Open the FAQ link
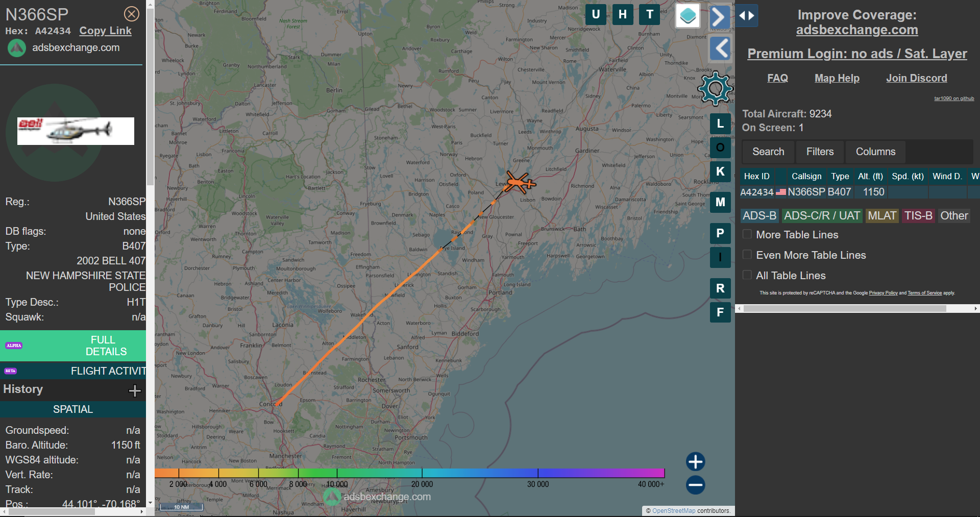The width and height of the screenshot is (980, 517). [777, 78]
